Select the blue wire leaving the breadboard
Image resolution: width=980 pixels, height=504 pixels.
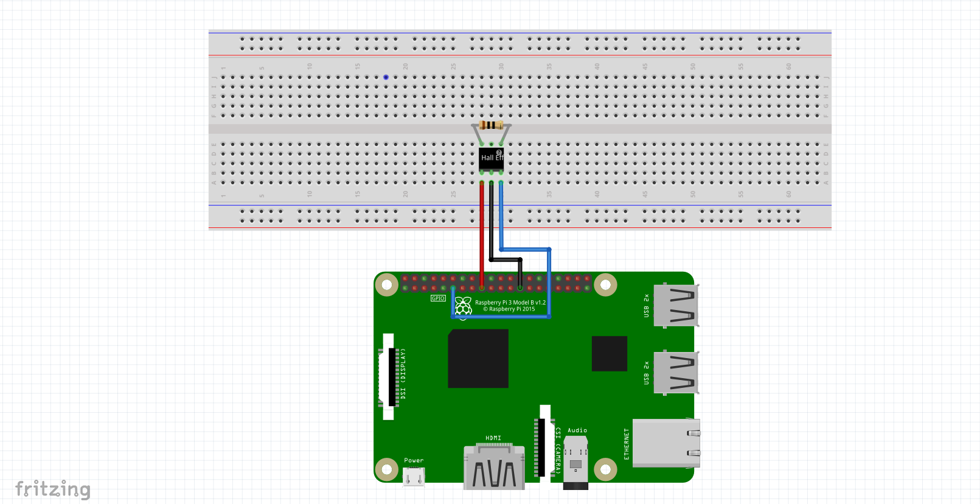[501, 216]
